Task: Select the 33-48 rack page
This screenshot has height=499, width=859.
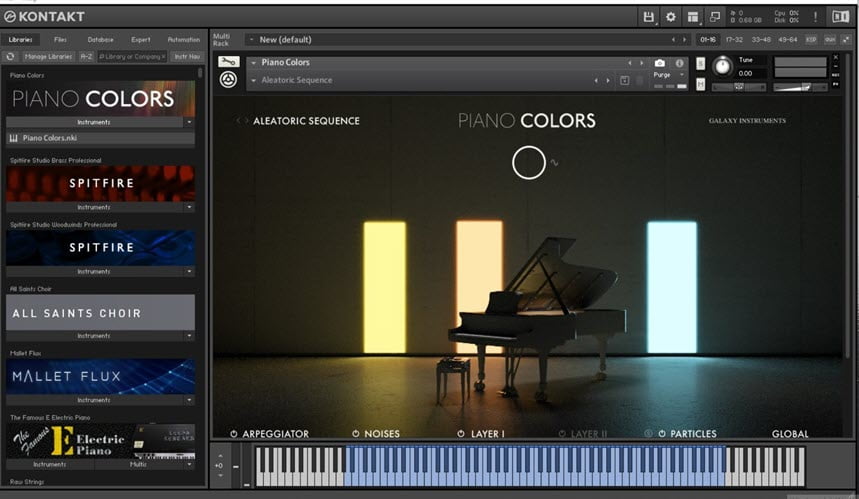Action: point(761,39)
